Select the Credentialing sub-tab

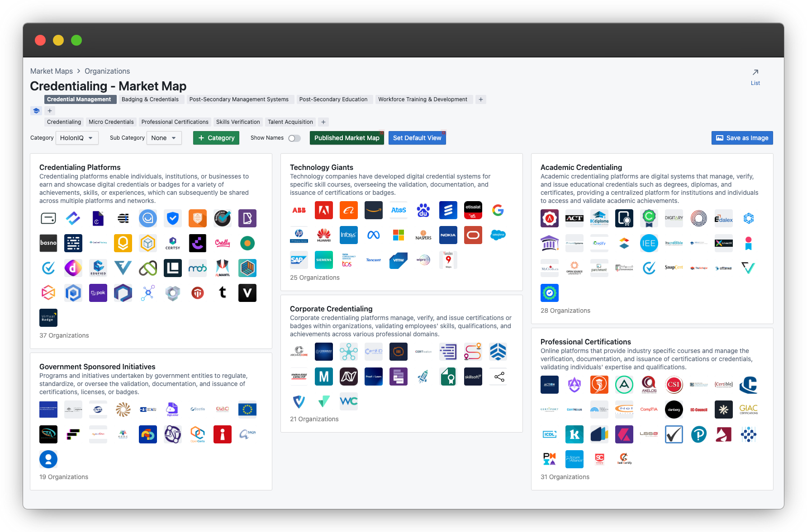(x=64, y=122)
